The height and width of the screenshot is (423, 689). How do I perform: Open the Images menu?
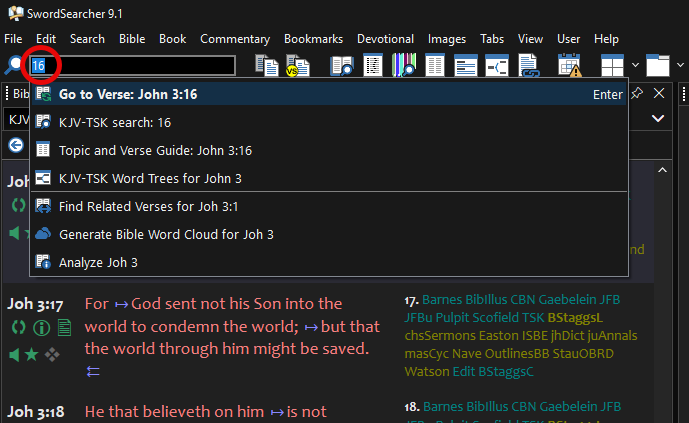tap(447, 39)
